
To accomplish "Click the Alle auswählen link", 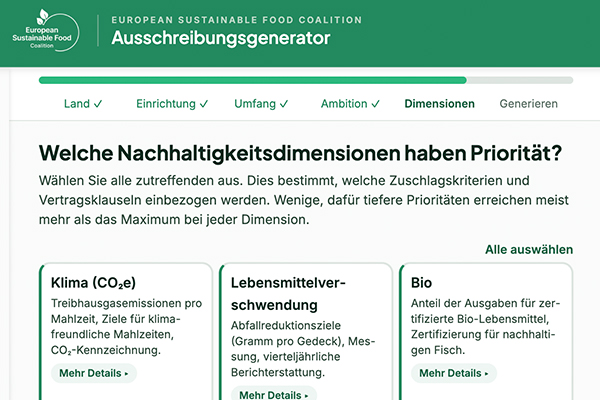I will pos(529,250).
